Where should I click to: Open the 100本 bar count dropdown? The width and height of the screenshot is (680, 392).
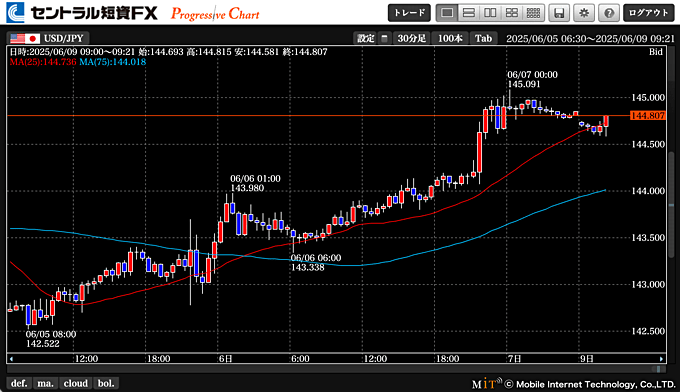point(450,39)
